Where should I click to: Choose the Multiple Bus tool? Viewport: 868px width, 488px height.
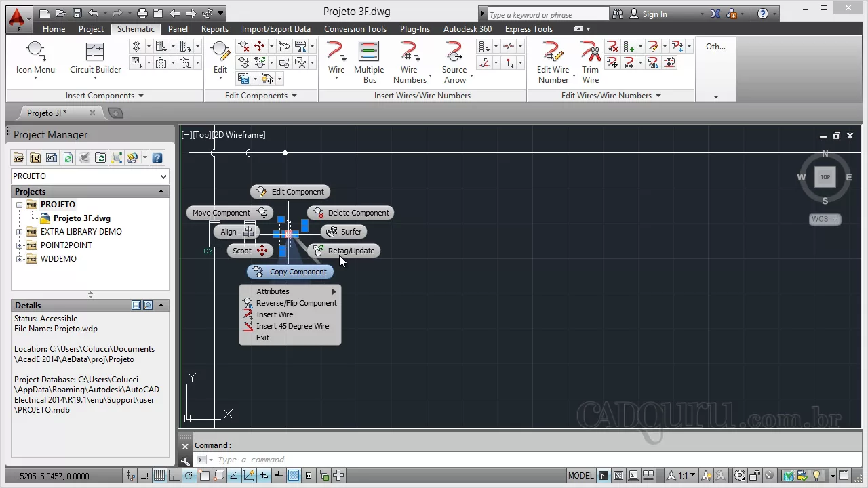[369, 62]
